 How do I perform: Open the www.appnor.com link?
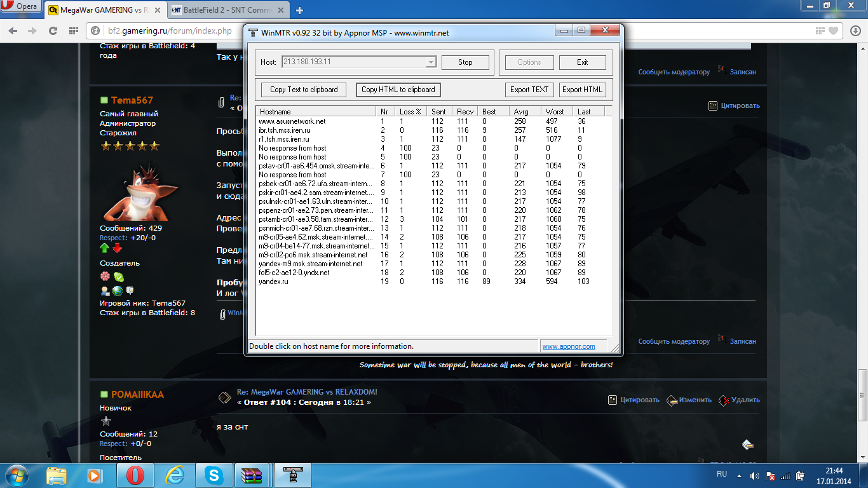pos(568,346)
